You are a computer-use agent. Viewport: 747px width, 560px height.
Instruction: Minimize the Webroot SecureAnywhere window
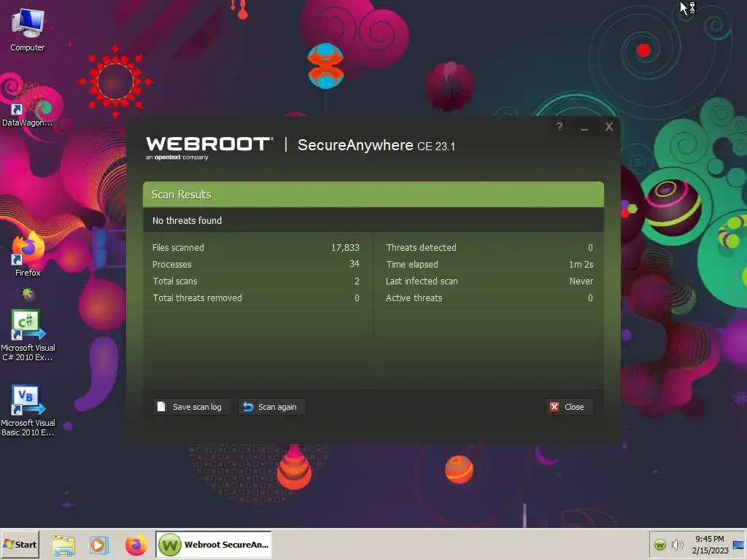(584, 128)
